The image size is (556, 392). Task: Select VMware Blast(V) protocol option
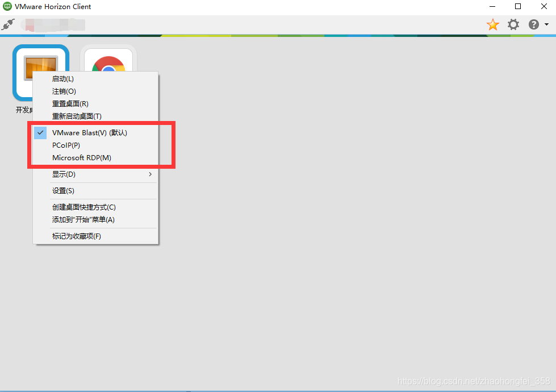coord(95,133)
